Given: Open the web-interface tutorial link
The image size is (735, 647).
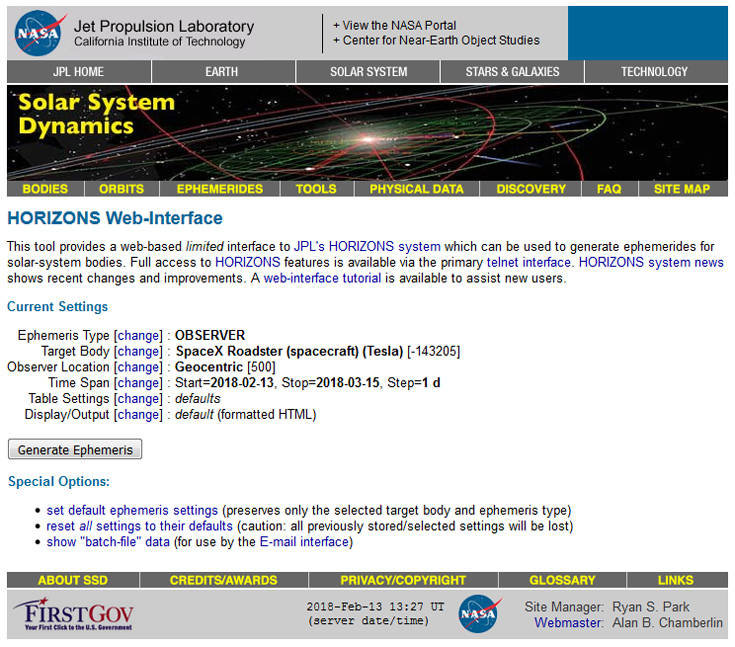Looking at the screenshot, I should (322, 278).
